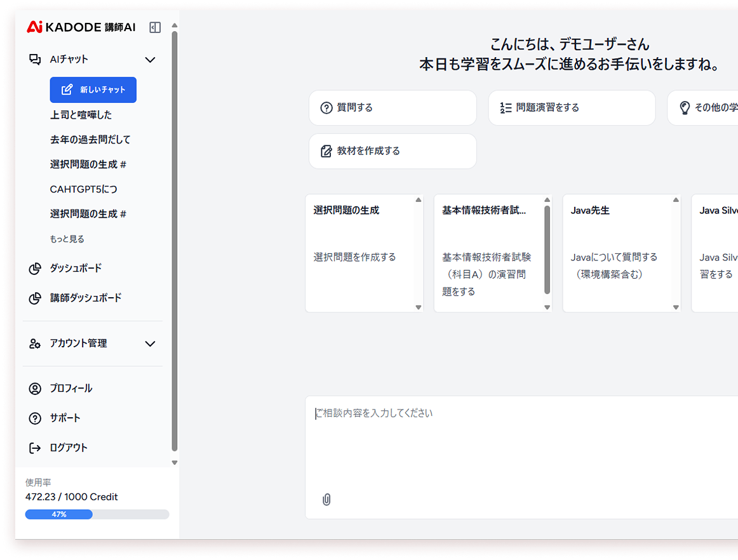This screenshot has width=738, height=560.
Task: Click the paperclip attachment icon
Action: click(326, 500)
